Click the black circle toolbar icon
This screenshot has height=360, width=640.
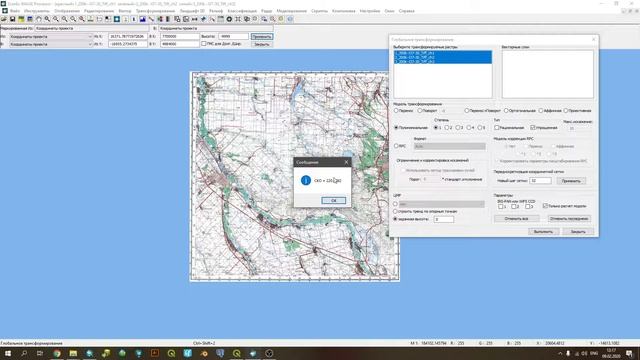click(x=229, y=19)
